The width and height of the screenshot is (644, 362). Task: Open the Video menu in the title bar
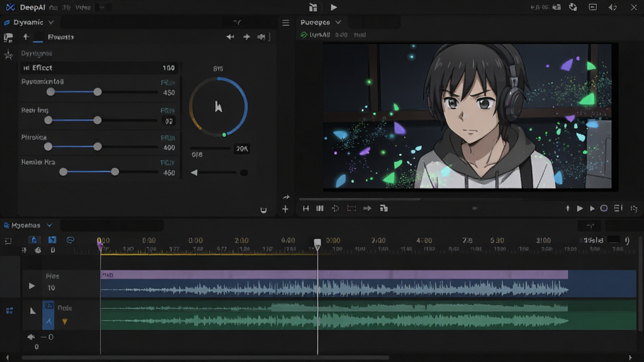[83, 8]
